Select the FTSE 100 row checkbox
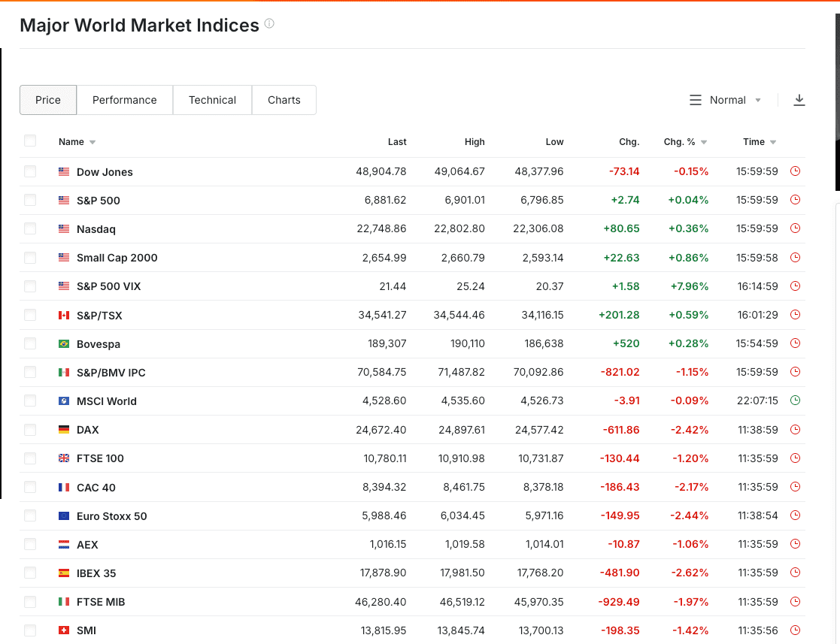Image resolution: width=840 pixels, height=644 pixels. (x=30, y=458)
